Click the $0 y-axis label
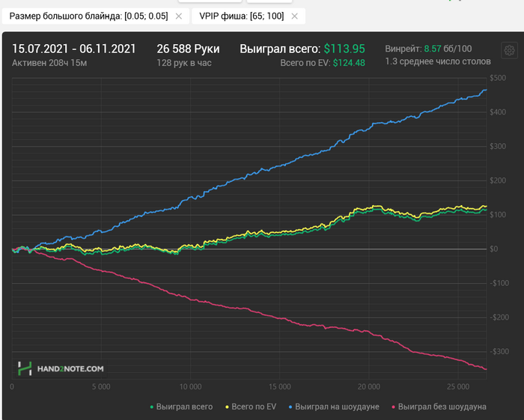The image size is (524, 420). tap(494, 249)
